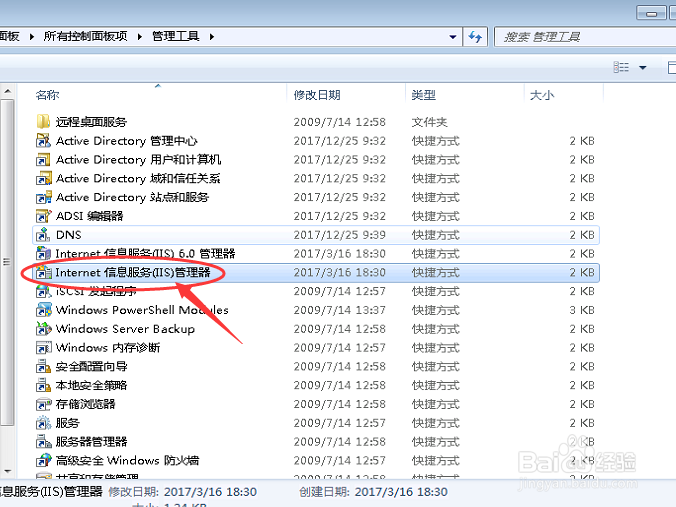This screenshot has width=676, height=507.
Task: Select the 安全配置向导 icon
Action: [43, 366]
